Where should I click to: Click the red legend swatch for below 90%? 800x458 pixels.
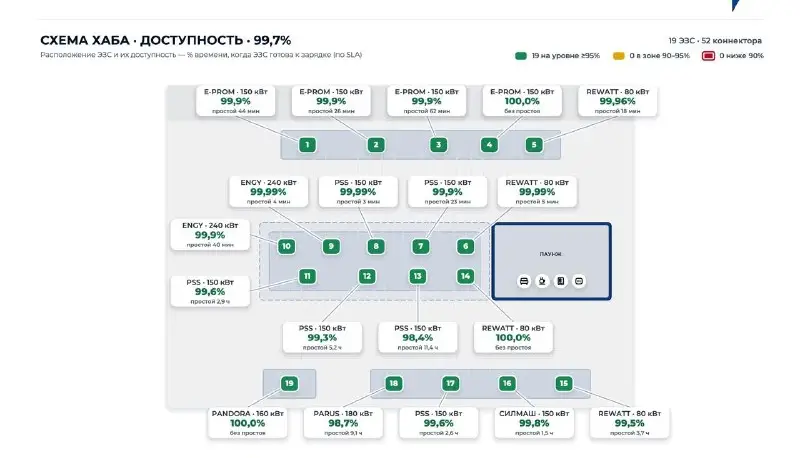[x=708, y=56]
